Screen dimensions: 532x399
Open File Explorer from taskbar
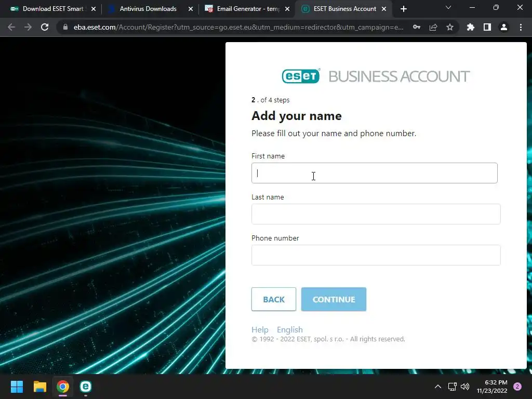pyautogui.click(x=39, y=387)
